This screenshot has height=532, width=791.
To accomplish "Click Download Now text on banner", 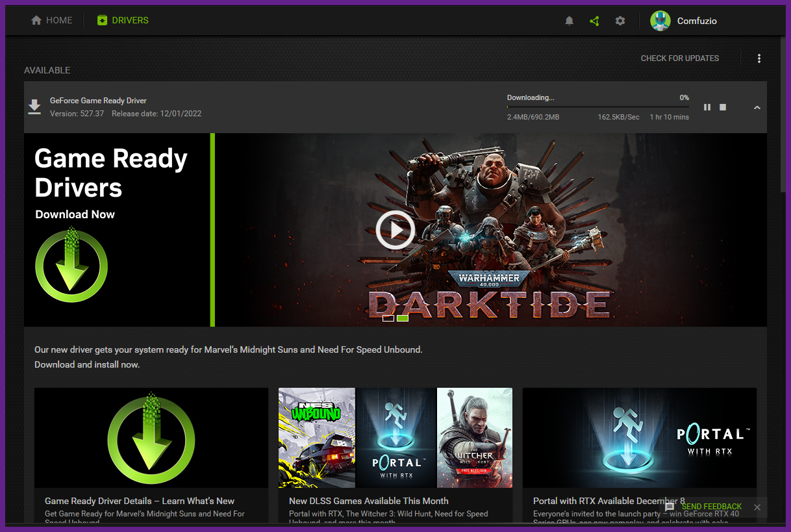I will click(75, 214).
